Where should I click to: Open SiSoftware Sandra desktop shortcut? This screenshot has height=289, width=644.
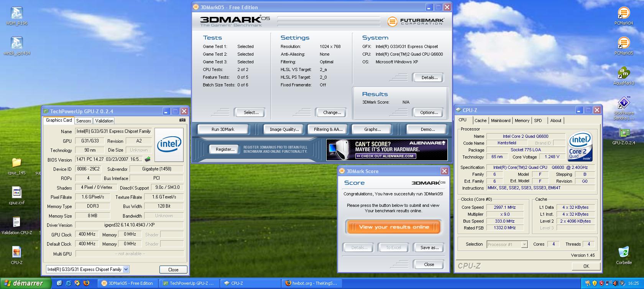pyautogui.click(x=624, y=108)
